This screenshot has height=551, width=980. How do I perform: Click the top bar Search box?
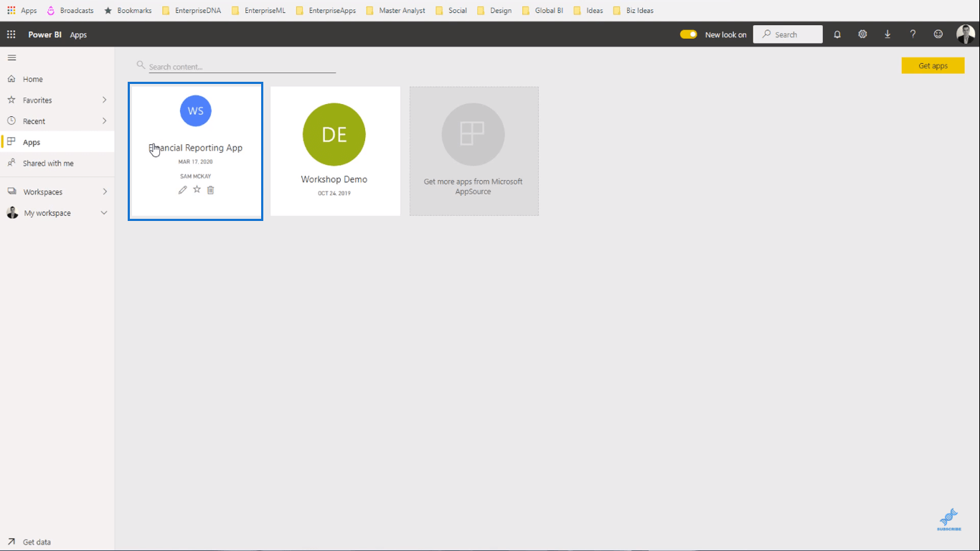[788, 34]
